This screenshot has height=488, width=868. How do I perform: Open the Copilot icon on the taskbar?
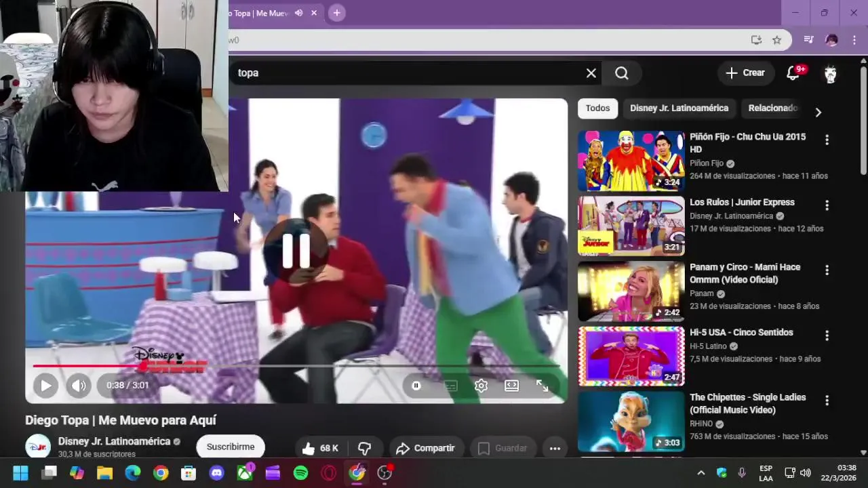(x=77, y=473)
